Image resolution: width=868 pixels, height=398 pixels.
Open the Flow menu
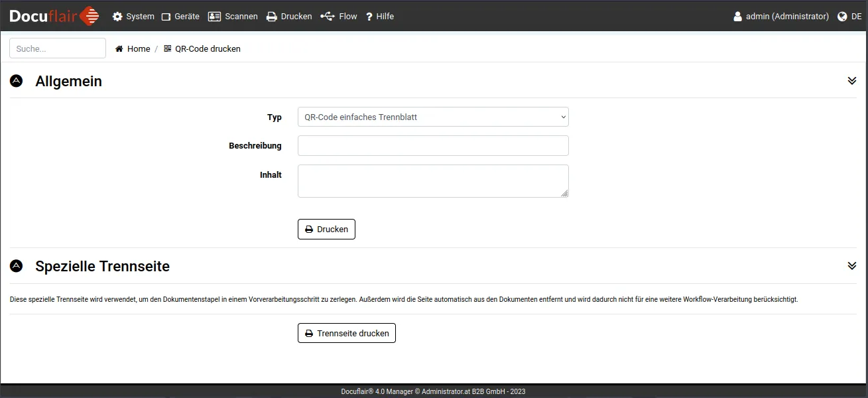pos(339,17)
